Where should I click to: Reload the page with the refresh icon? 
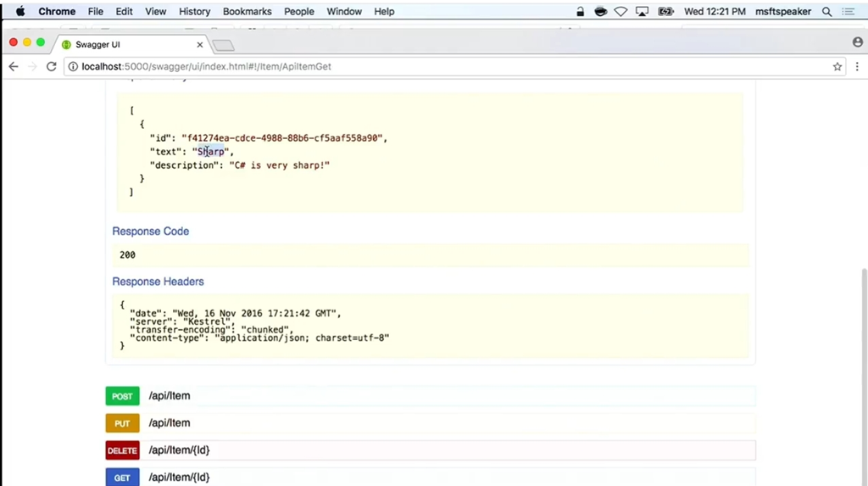[x=51, y=66]
